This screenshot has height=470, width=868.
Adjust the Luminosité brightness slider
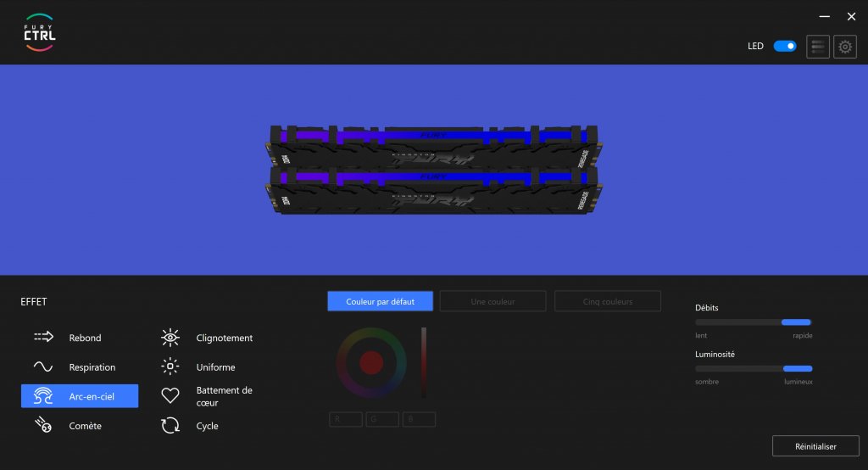tap(754, 368)
